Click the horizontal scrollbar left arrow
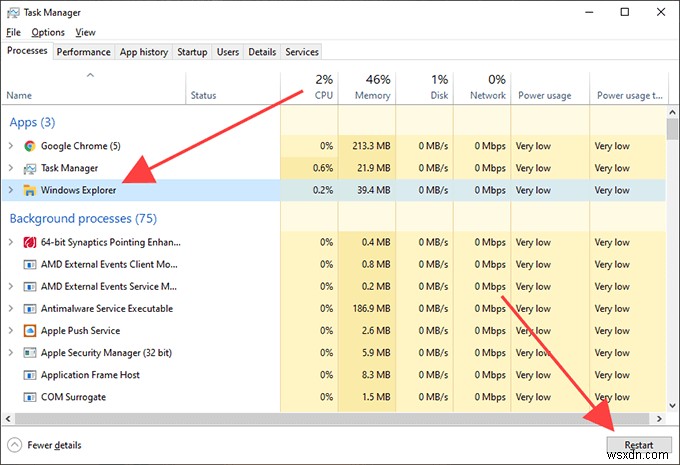 click(x=8, y=419)
